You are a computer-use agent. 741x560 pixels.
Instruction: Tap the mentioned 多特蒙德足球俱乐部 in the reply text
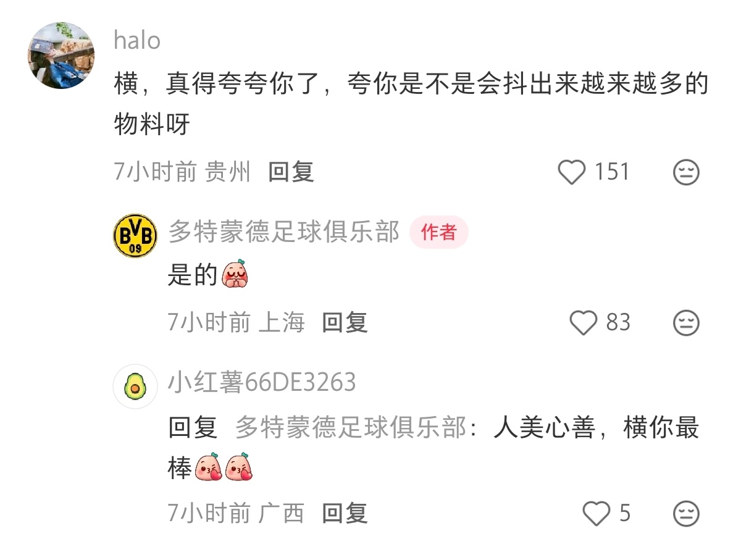click(x=350, y=427)
